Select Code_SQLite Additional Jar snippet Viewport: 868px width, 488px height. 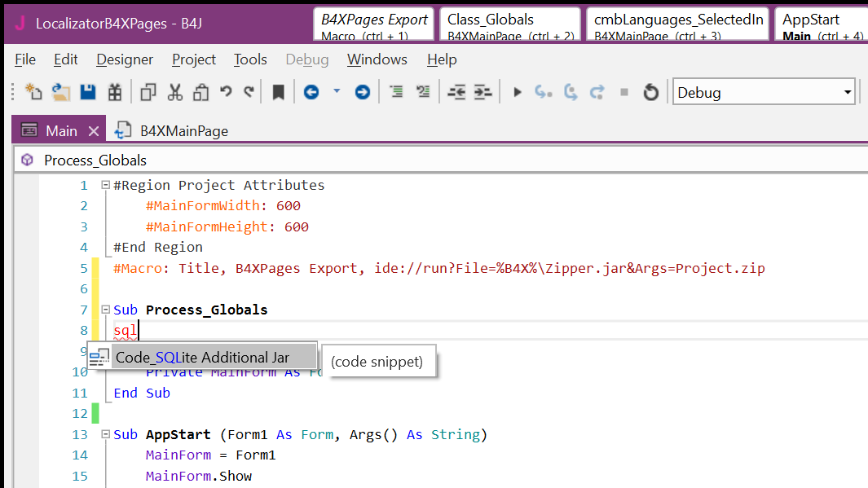click(204, 356)
